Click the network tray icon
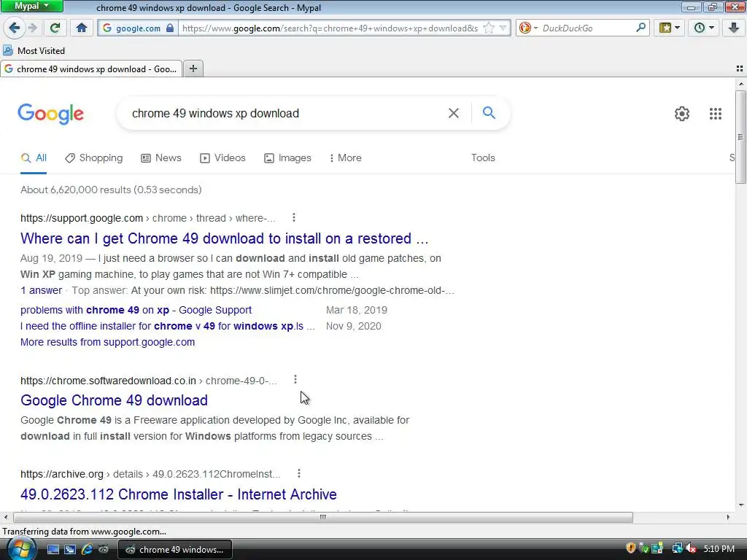747x560 pixels. click(677, 548)
